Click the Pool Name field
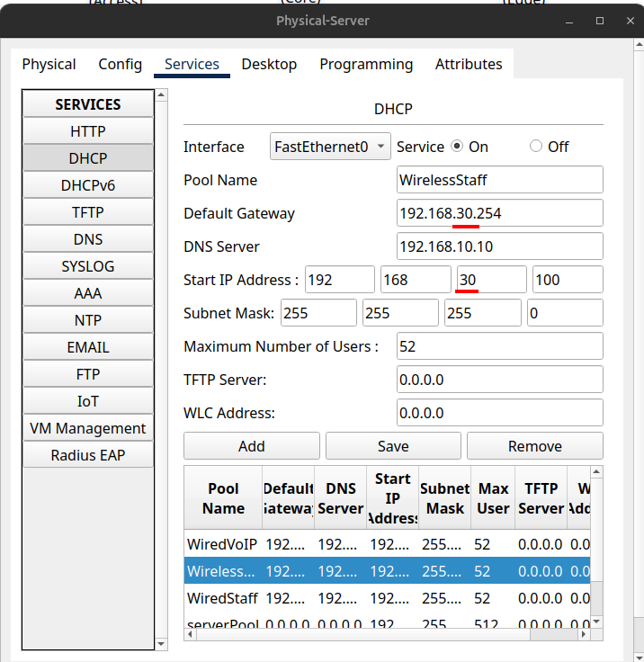This screenshot has width=644, height=662. (499, 180)
